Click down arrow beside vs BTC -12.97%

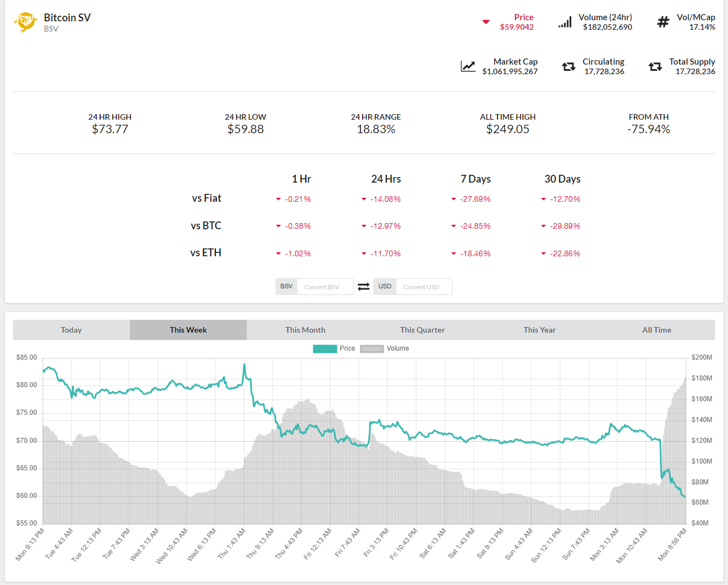pos(364,226)
